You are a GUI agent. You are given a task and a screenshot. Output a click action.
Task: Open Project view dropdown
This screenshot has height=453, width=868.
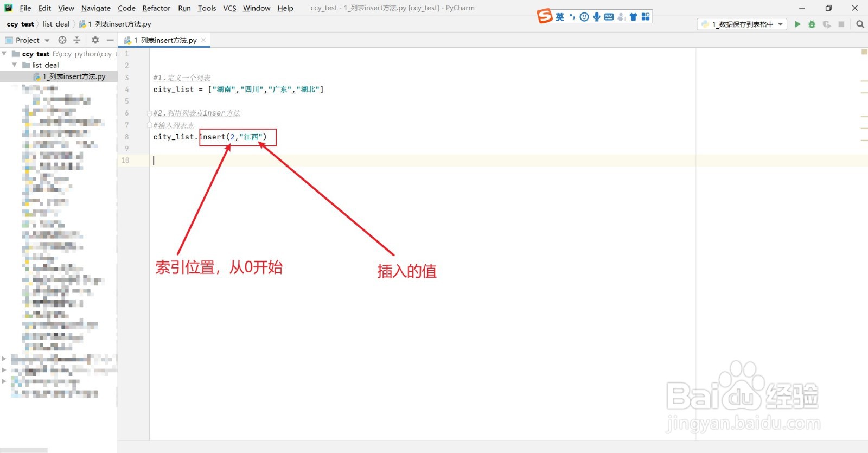point(28,40)
